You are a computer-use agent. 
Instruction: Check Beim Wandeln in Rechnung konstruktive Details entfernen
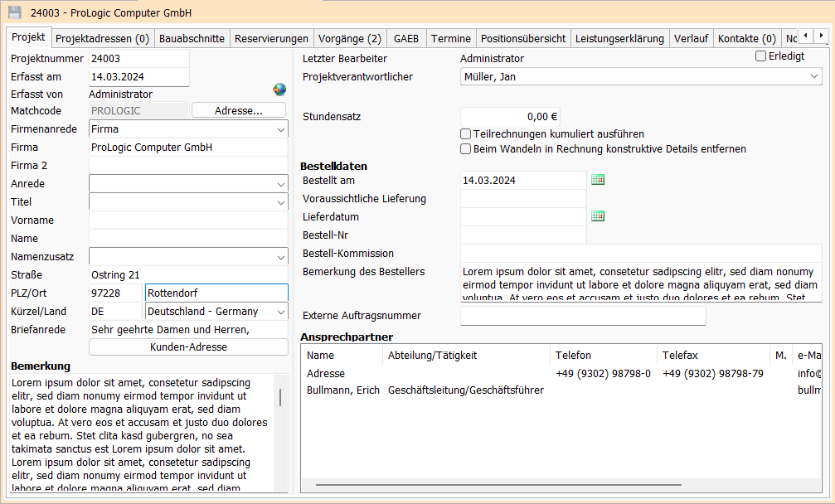466,149
